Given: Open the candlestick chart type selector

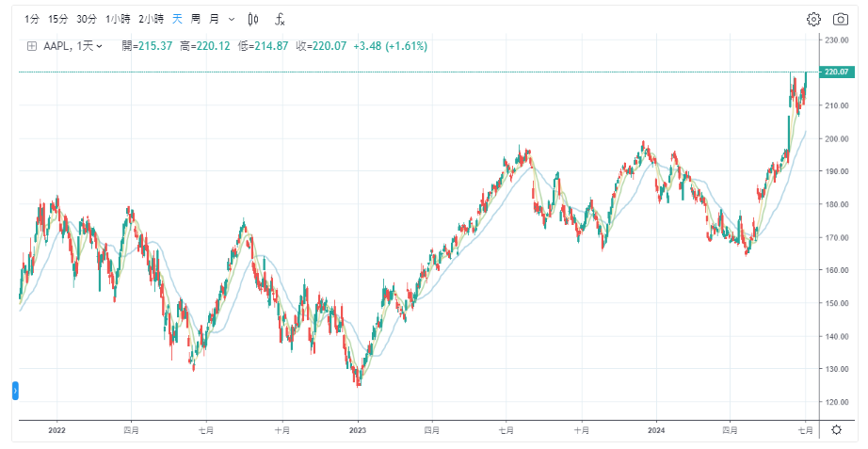Looking at the screenshot, I should click(x=253, y=19).
